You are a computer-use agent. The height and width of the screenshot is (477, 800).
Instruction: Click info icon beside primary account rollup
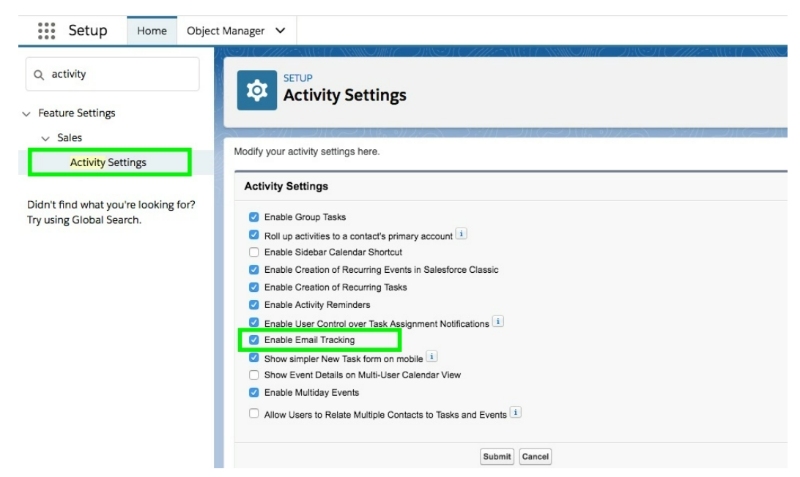click(461, 234)
